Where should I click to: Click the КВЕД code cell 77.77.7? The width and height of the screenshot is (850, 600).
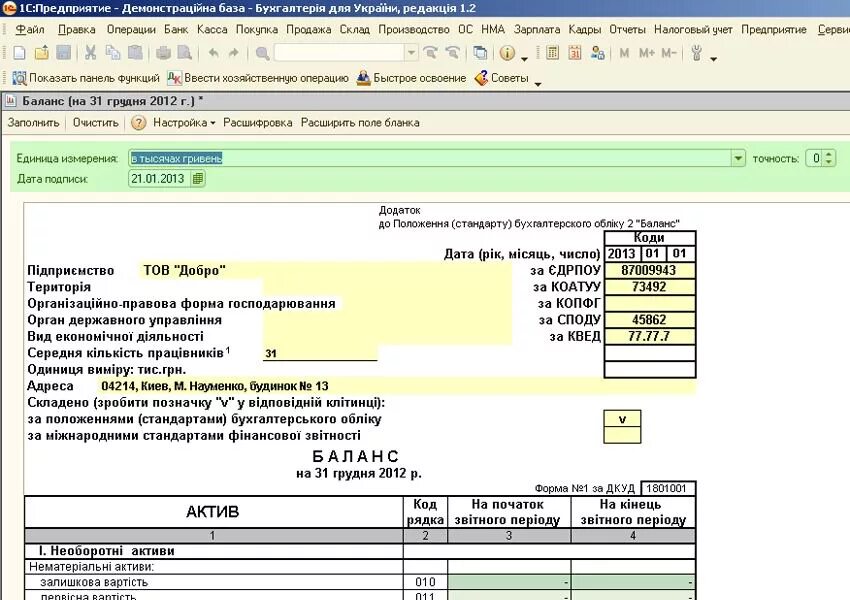point(649,336)
